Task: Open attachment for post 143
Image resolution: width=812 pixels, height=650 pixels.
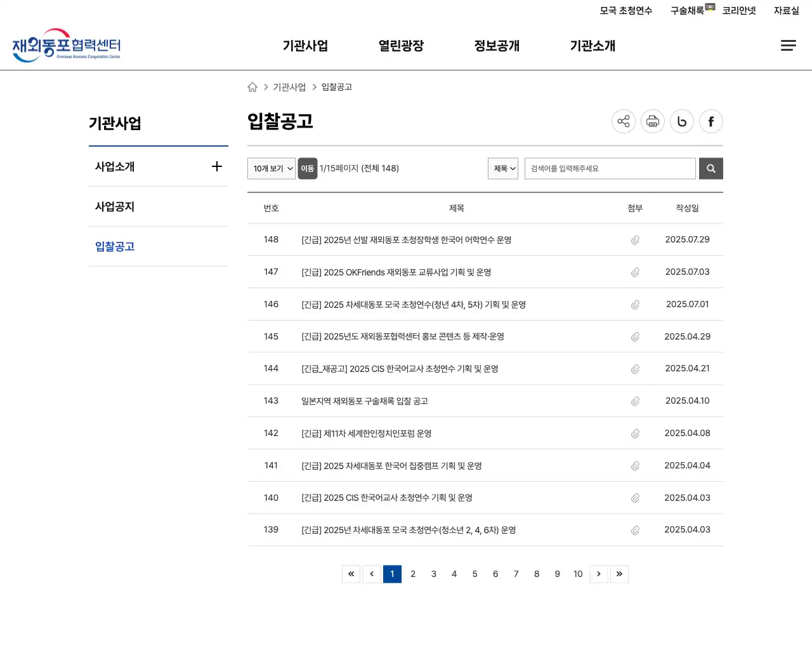Action: [x=635, y=401]
